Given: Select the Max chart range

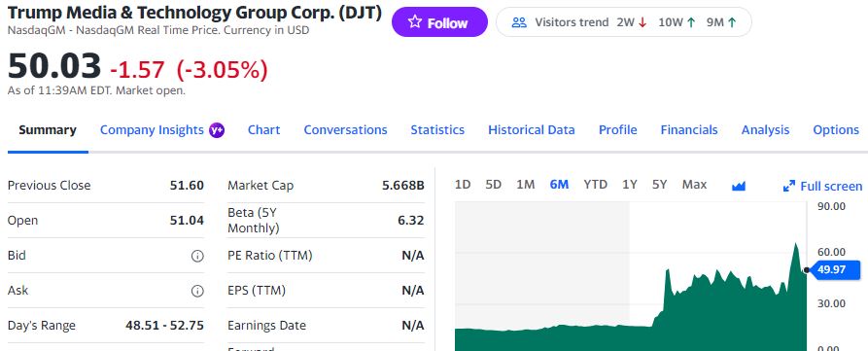Looking at the screenshot, I should [694, 185].
